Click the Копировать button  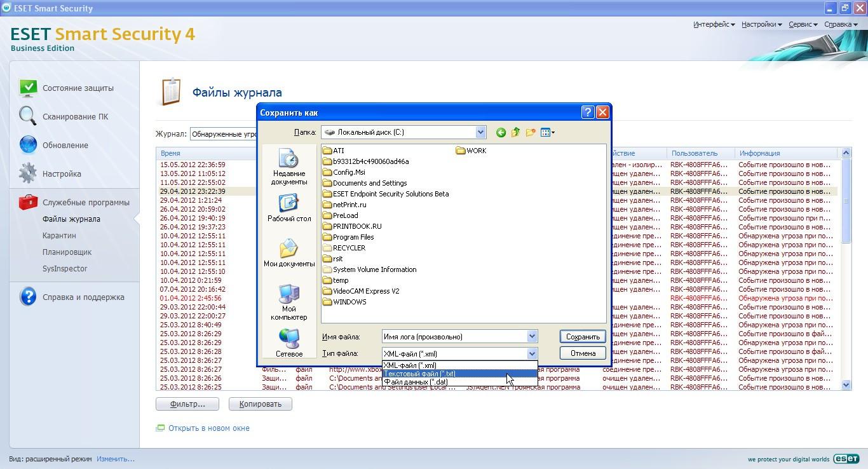tap(260, 404)
